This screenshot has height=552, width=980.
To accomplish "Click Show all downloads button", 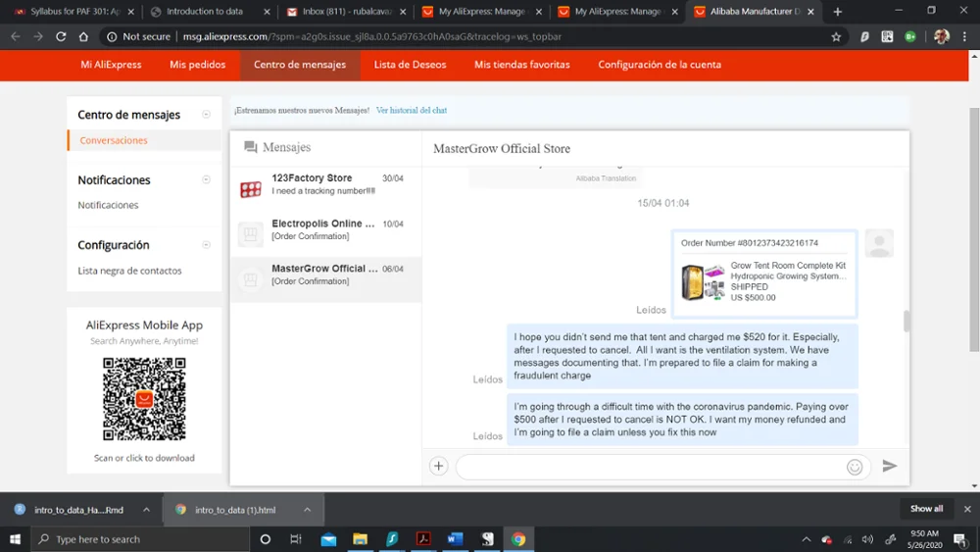I will (x=926, y=509).
